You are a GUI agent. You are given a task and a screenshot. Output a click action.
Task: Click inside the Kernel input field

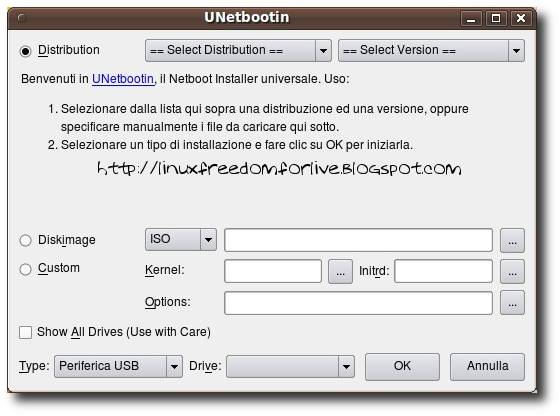(273, 271)
